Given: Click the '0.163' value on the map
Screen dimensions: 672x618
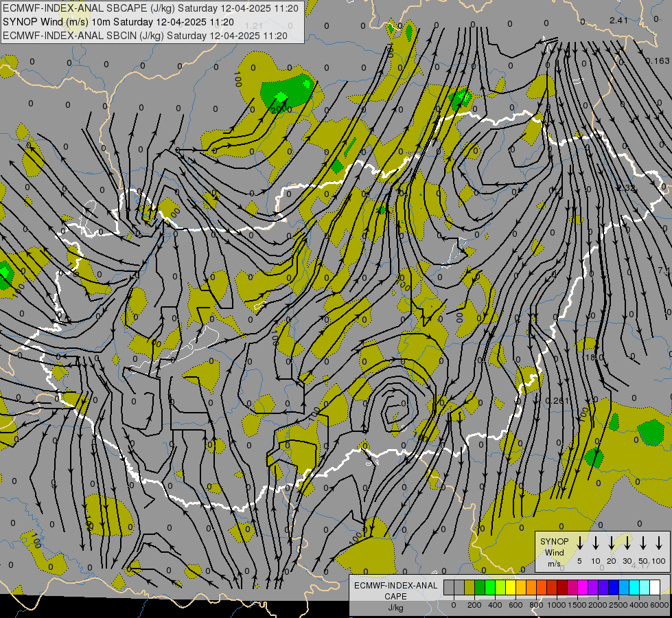Looking at the screenshot, I should (658, 61).
